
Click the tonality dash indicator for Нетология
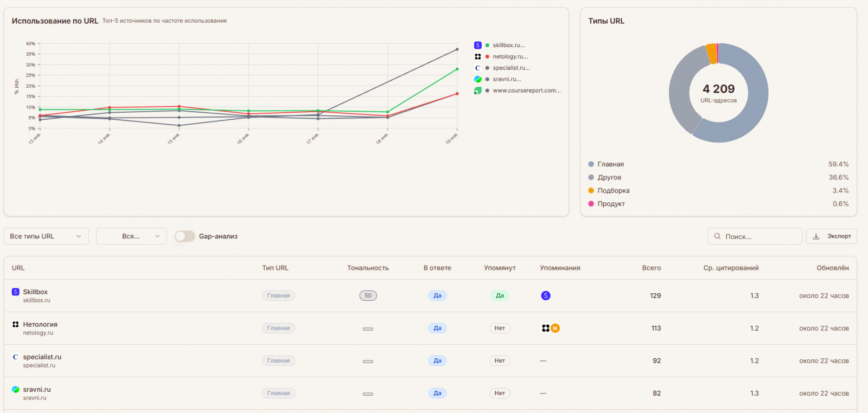368,329
